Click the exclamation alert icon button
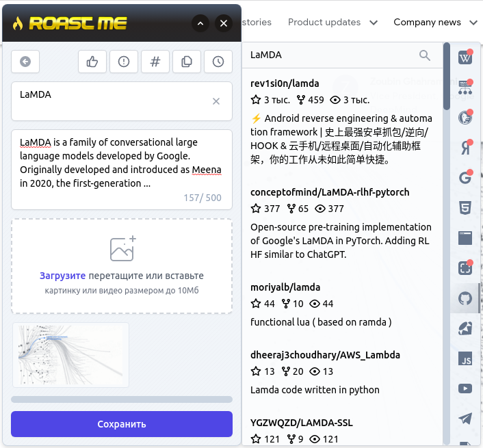Image resolution: width=483 pixels, height=448 pixels. [124, 62]
